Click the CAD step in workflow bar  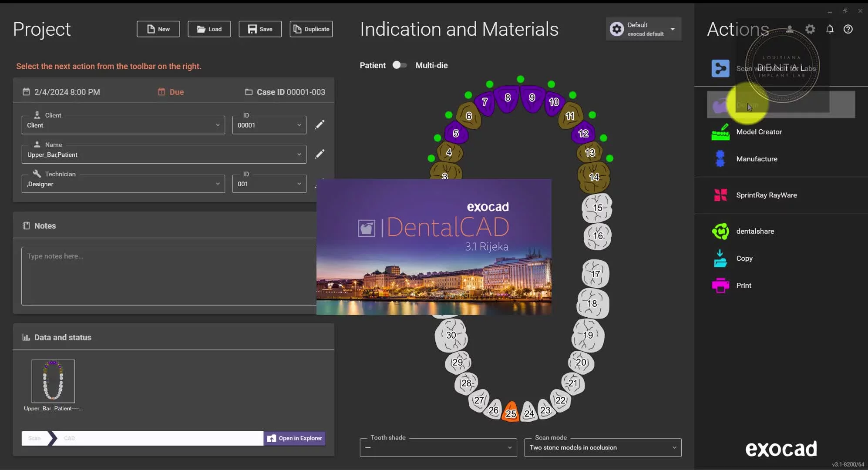[70, 438]
